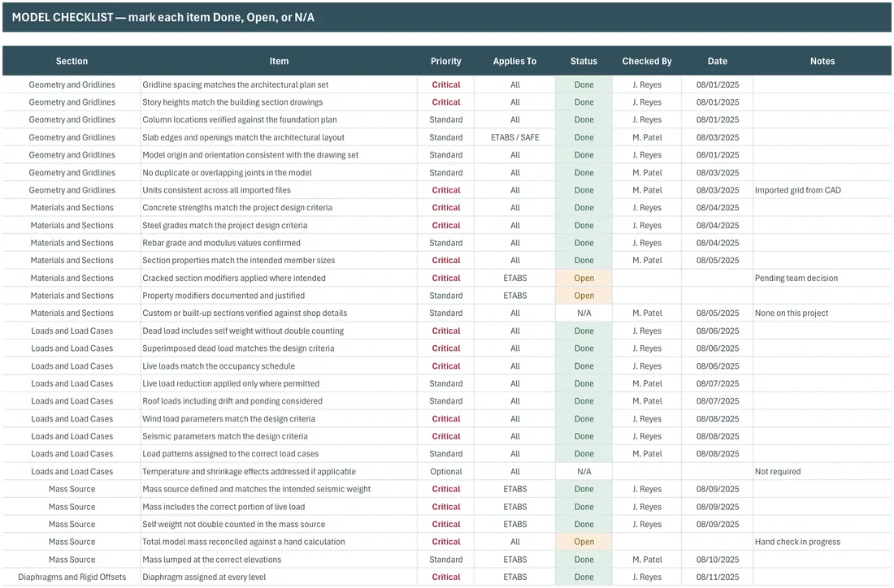
Task: Click the 'Diaphragms and Rigid Offsets' section cell
Action: point(72,577)
